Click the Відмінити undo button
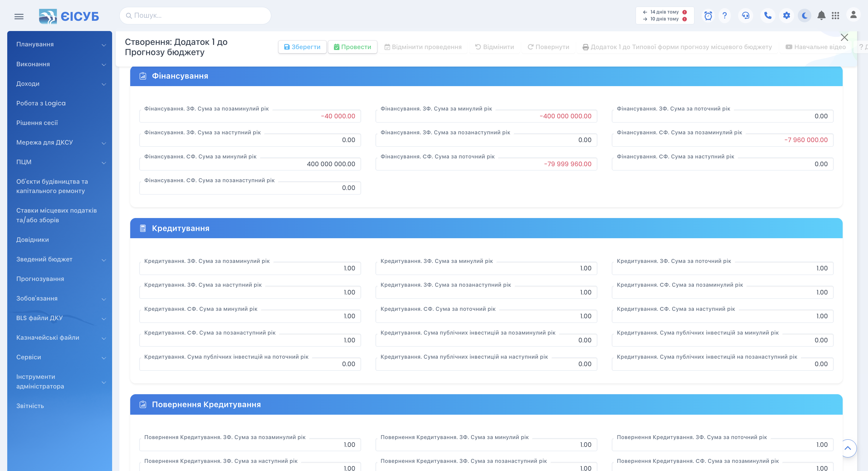 pos(494,47)
